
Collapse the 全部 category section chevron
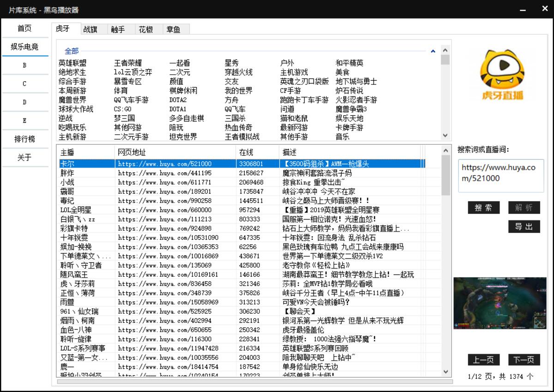(x=433, y=51)
